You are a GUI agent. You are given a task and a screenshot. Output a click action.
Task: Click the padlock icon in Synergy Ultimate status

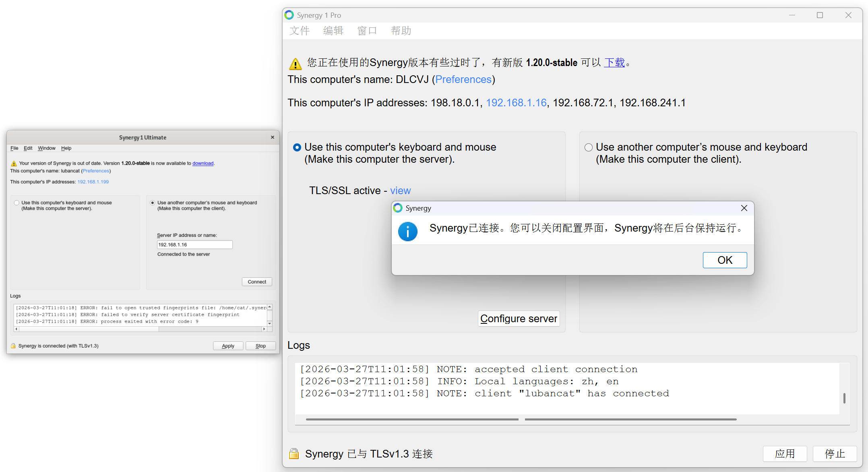point(13,346)
